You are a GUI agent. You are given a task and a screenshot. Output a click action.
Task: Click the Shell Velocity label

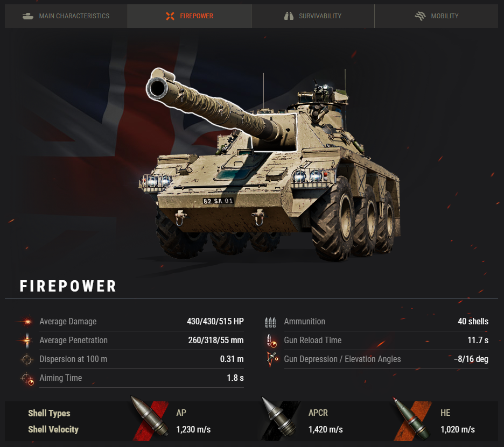(53, 429)
